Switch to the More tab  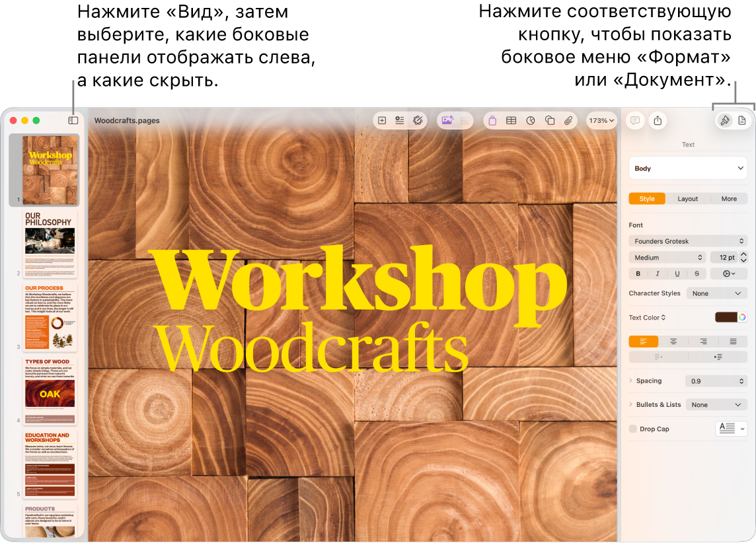tap(729, 199)
